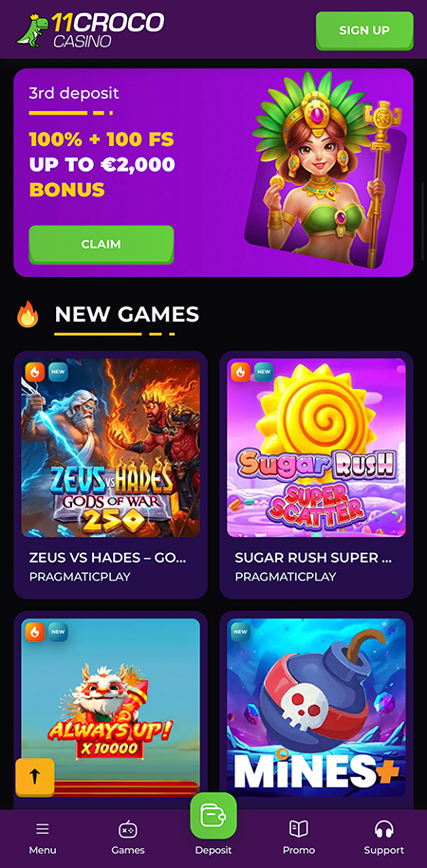The width and height of the screenshot is (427, 868).
Task: Launch the Mines+ game tile
Action: (316, 708)
